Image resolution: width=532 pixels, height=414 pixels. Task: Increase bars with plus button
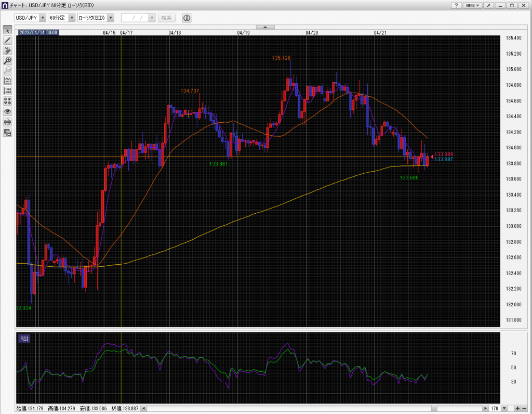tap(517, 408)
